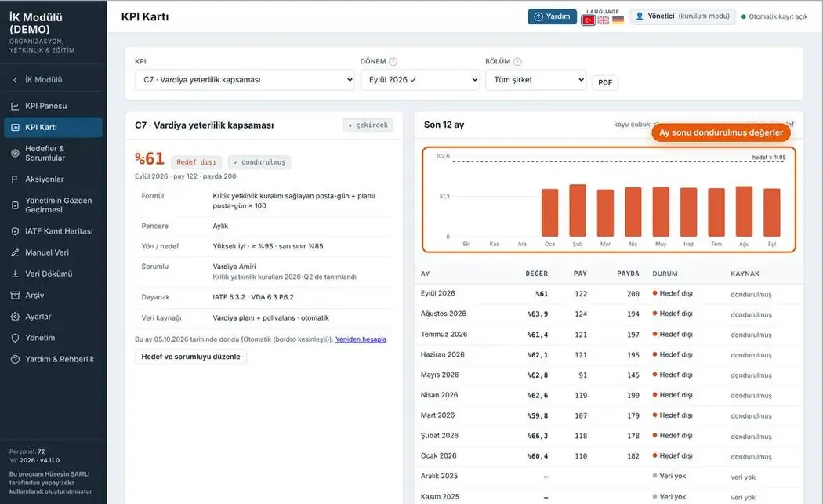Export using the PDF button

pos(604,82)
